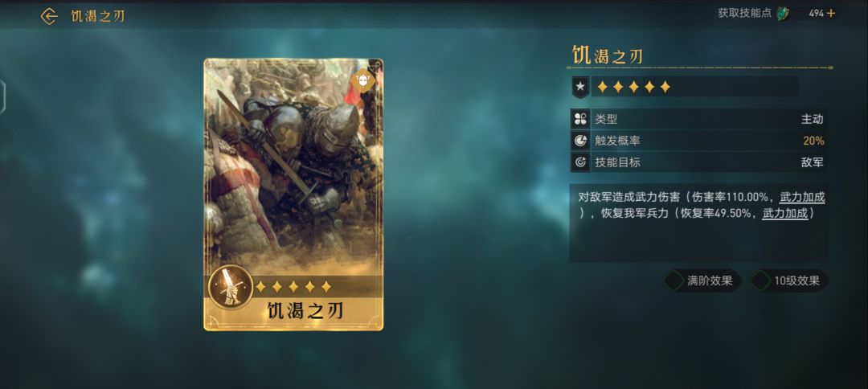Add skill points with plus icon
Viewport: 868px width, 389px height.
click(830, 14)
